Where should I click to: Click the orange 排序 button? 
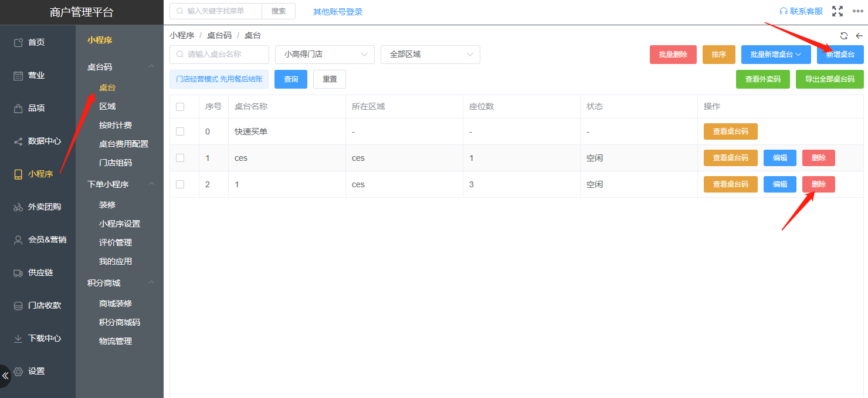click(719, 55)
